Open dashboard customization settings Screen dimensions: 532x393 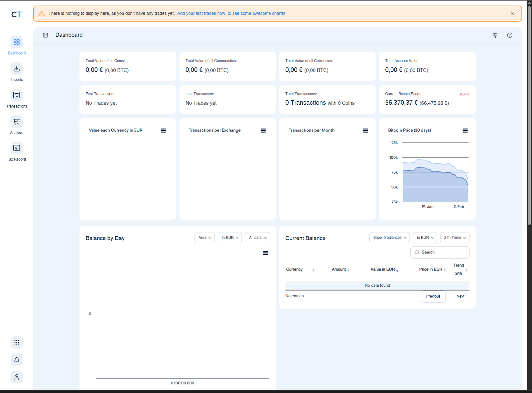click(495, 35)
